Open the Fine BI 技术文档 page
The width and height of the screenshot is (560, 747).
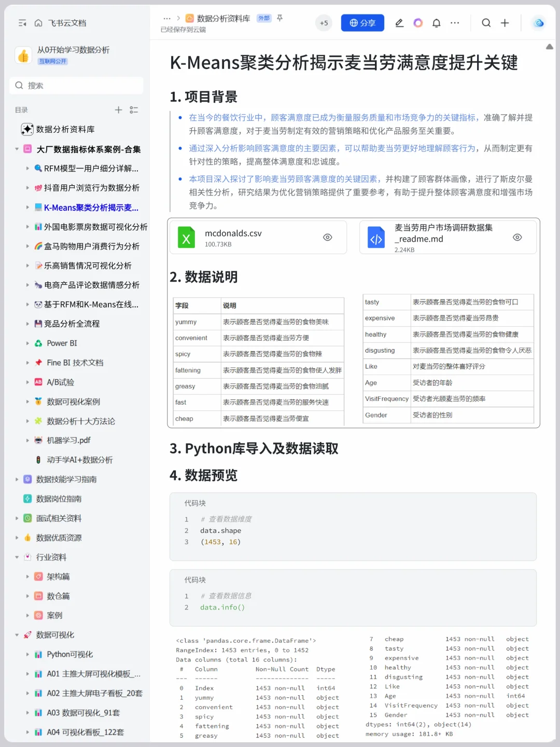[x=75, y=363]
